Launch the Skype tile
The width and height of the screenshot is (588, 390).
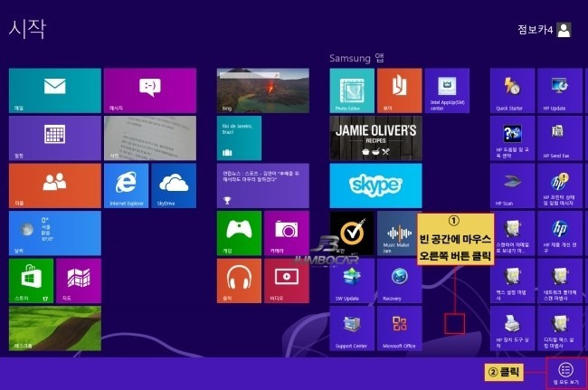375,185
